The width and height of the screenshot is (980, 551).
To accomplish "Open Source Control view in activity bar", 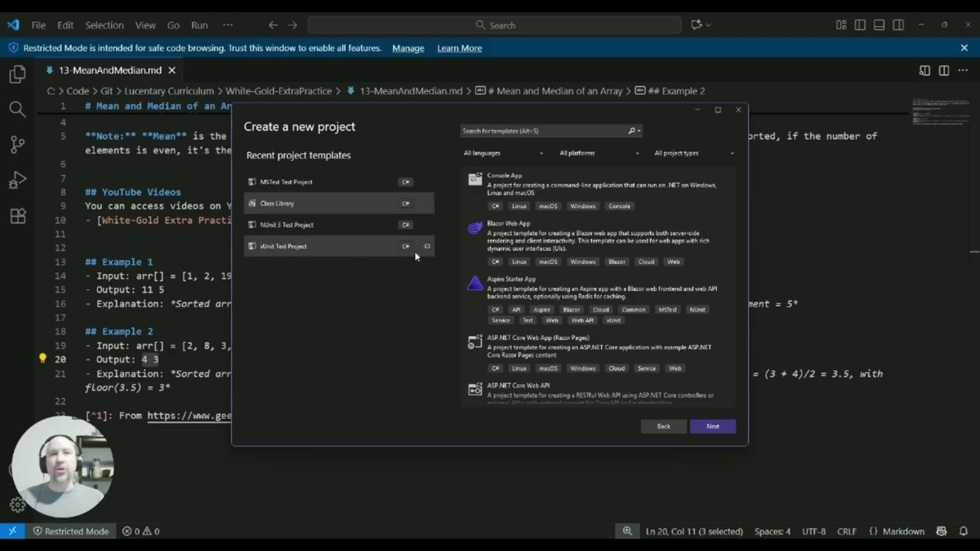I will (17, 145).
